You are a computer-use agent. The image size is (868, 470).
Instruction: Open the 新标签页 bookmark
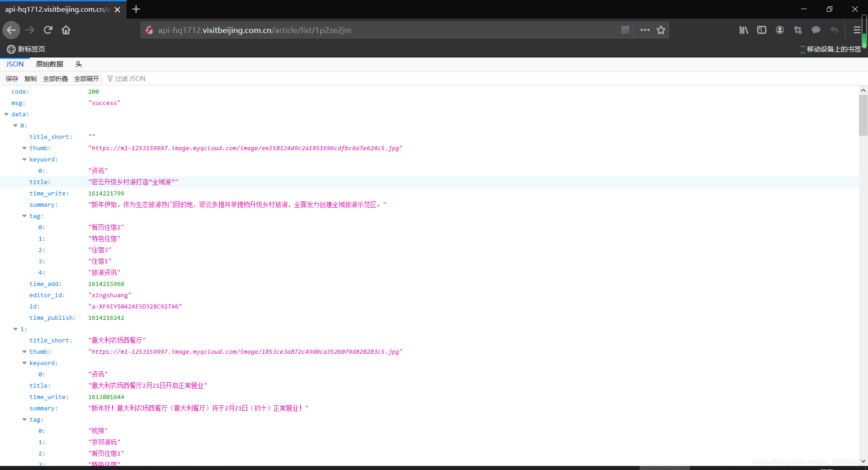click(26, 49)
